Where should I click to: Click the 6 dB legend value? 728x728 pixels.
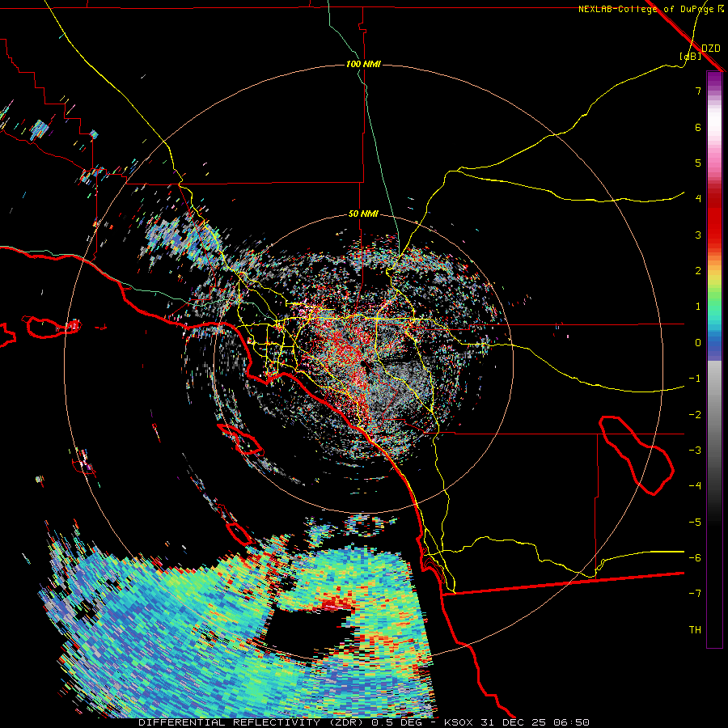(x=698, y=127)
